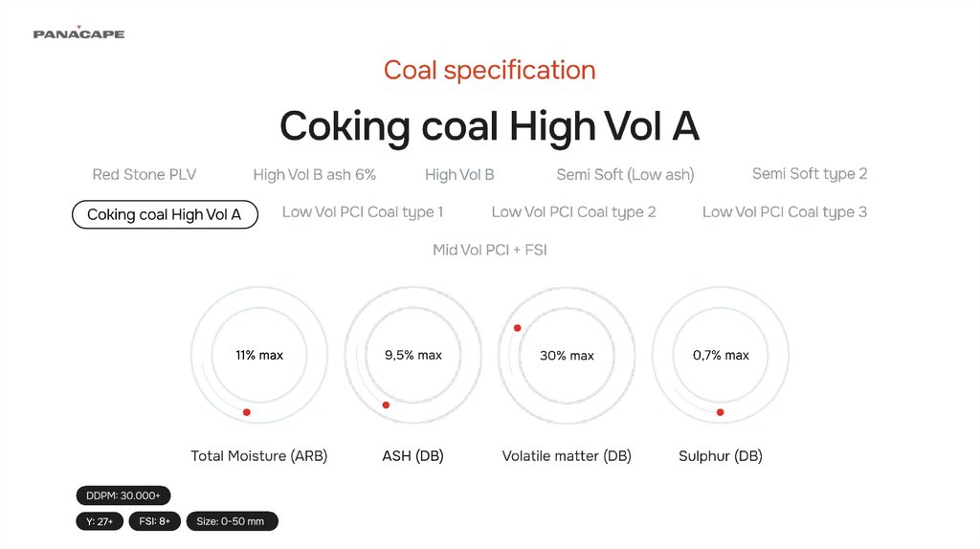Click the Sulphur 0,7% max gauge

click(721, 355)
